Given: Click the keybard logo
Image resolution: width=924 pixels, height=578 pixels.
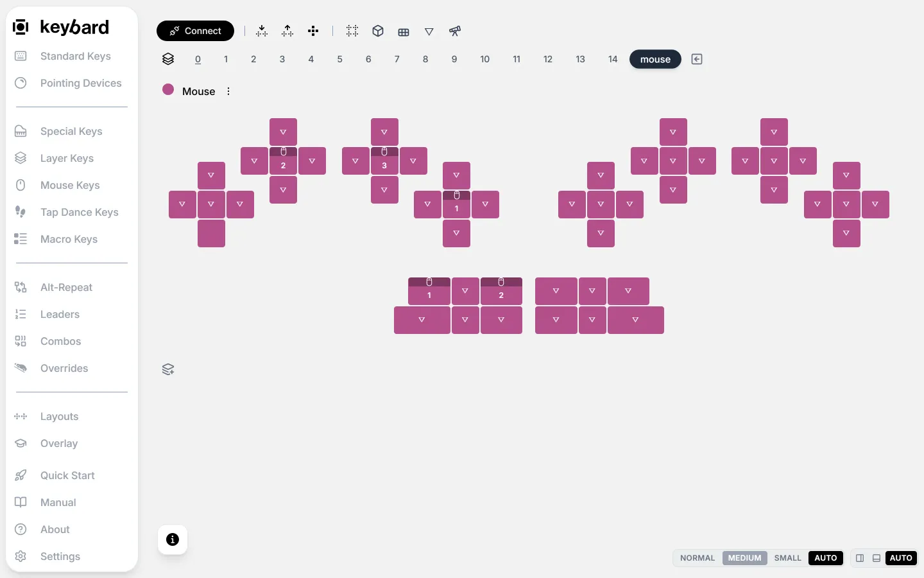Looking at the screenshot, I should coord(61,27).
